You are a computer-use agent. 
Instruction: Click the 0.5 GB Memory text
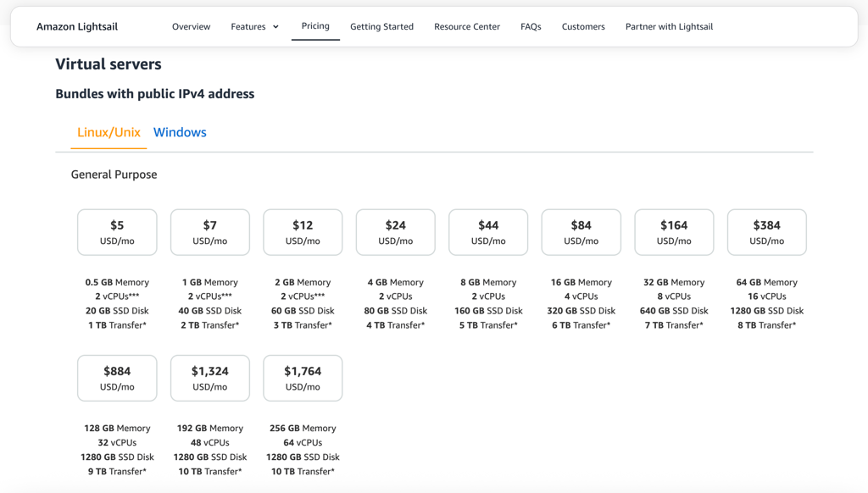117,282
